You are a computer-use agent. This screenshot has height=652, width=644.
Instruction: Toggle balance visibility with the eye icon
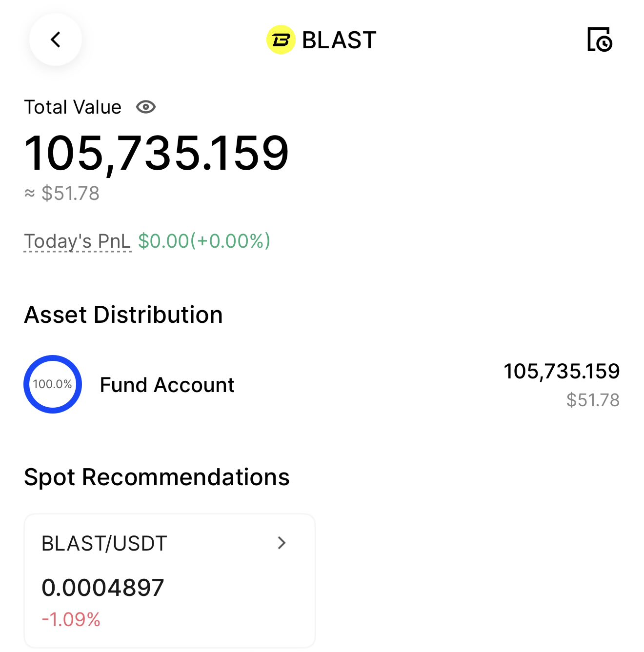146,107
